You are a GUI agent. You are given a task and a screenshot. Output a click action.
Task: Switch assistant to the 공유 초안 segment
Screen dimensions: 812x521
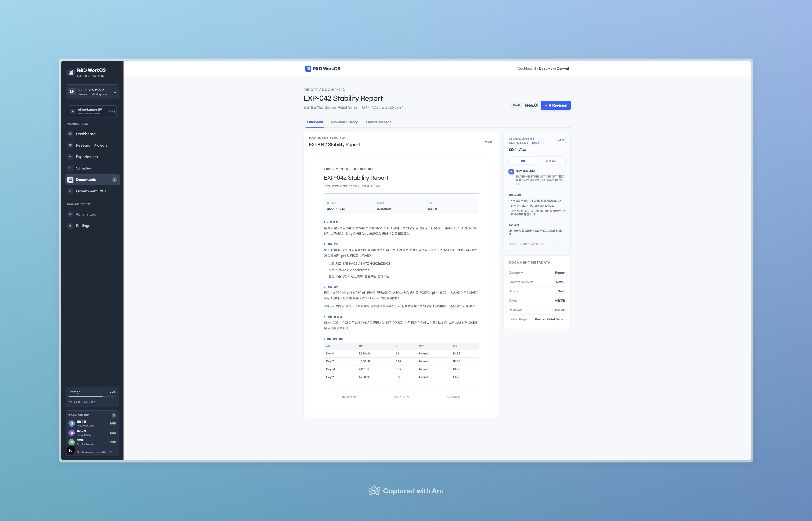coord(551,161)
